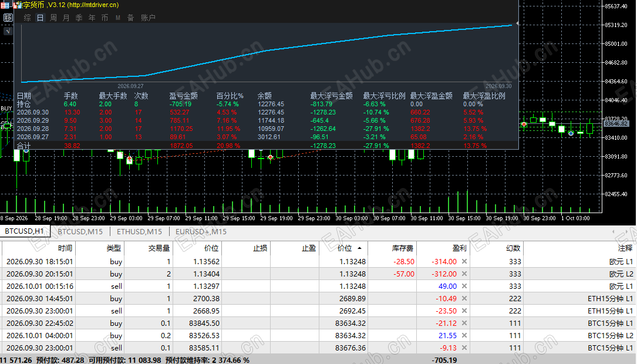Image resolution: width=637 pixels, height=364 pixels.
Task: Click the 盈亏金额 column header in the panel
Action: pyautogui.click(x=184, y=96)
